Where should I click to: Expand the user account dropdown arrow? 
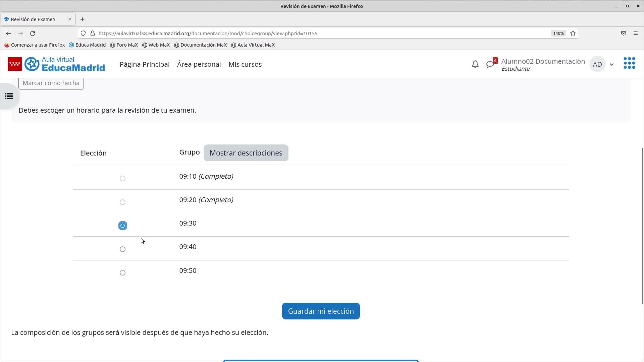click(x=611, y=64)
